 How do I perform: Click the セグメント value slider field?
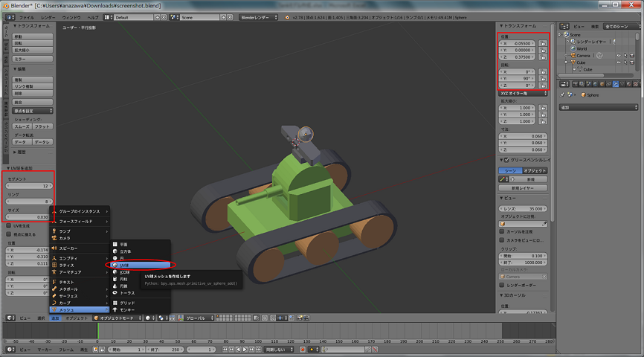pos(29,186)
